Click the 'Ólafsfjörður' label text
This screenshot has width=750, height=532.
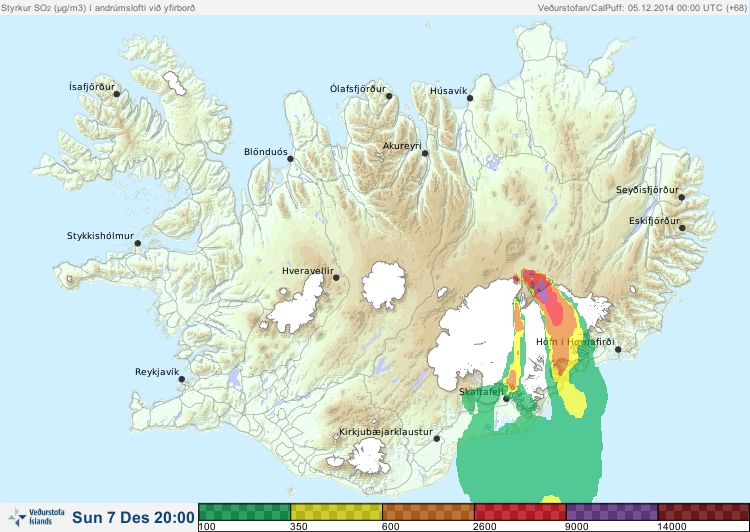click(x=358, y=89)
